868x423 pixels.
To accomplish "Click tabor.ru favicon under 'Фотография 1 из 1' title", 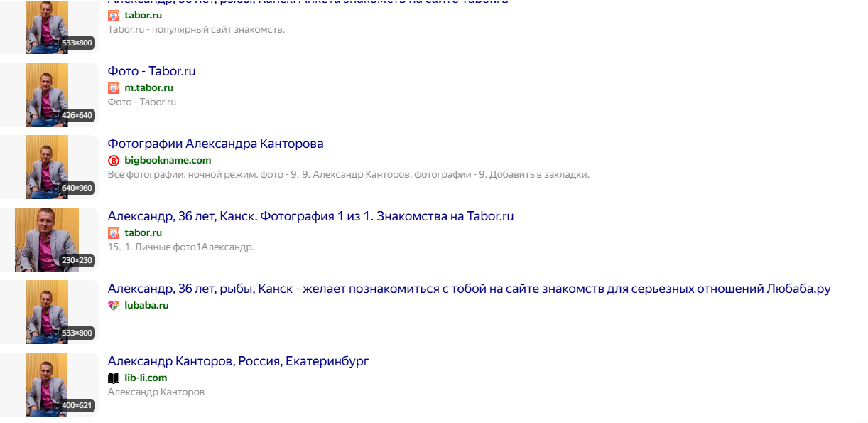I will (x=114, y=233).
